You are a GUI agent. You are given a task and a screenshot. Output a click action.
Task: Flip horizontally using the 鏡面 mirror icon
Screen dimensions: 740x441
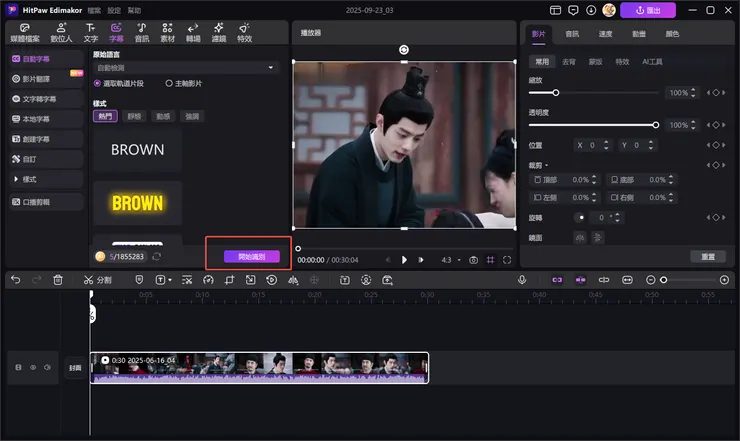[x=580, y=237]
